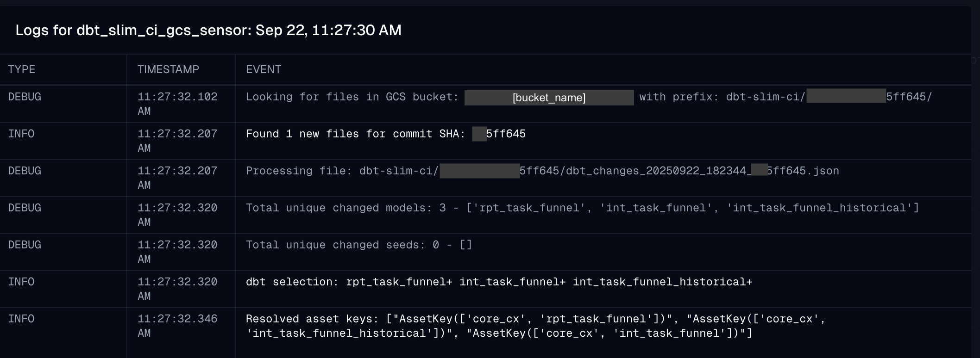
Task: Click the 'Processing file: dbt-slim-ci' event text
Action: [542, 171]
